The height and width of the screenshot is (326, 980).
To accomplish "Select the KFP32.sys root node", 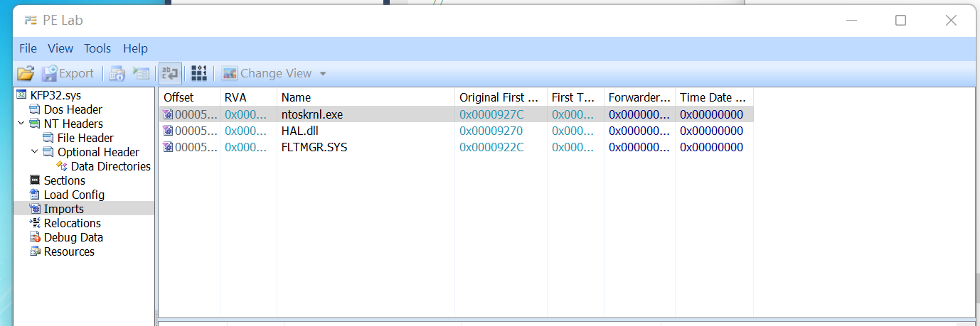I will pos(56,95).
